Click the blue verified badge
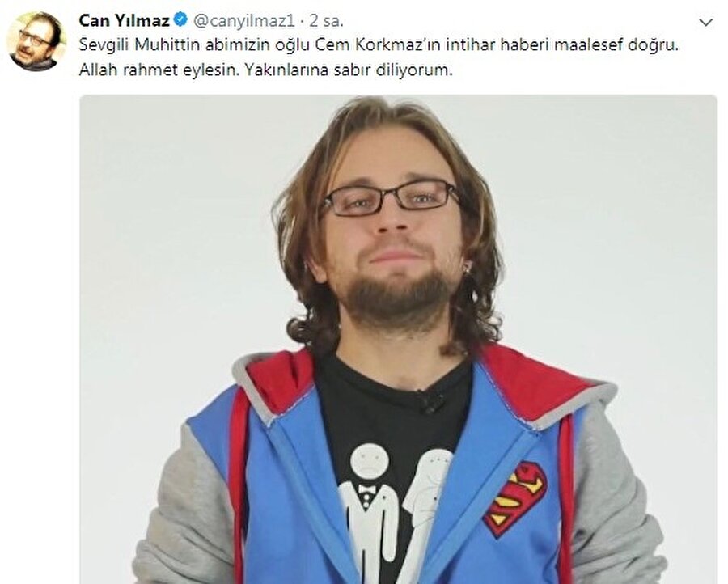This screenshot has width=728, height=584. [180, 20]
